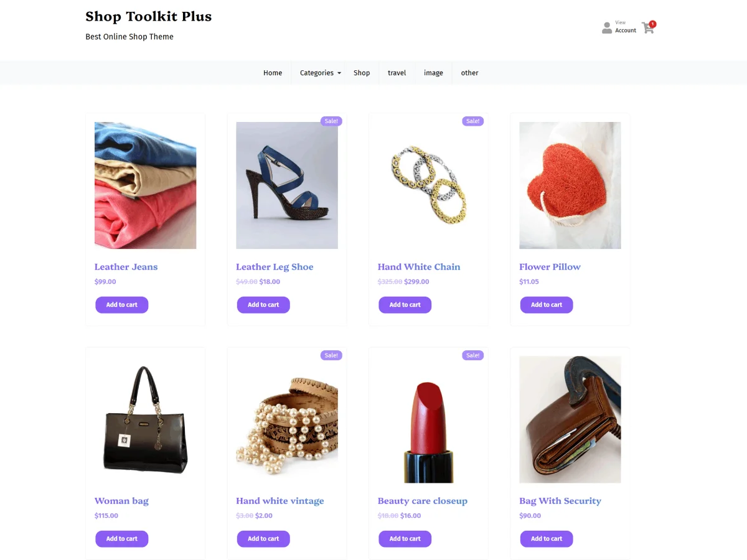
Task: Click the user account icon
Action: pyautogui.click(x=607, y=28)
